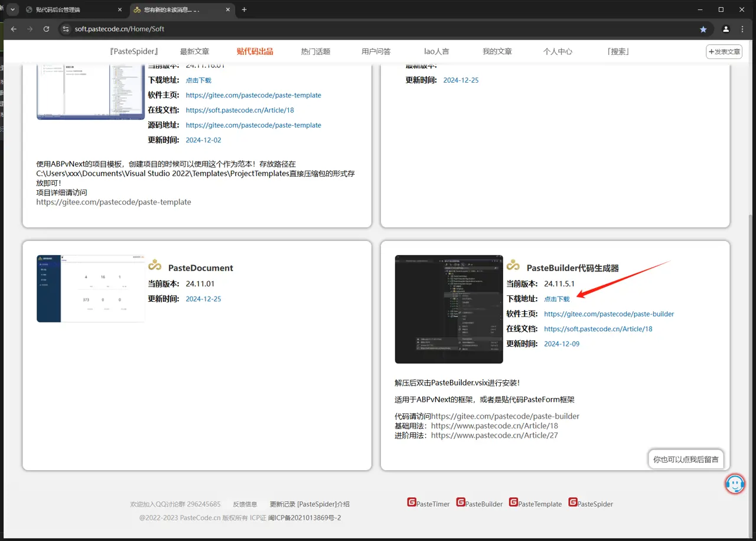Click the 2024-12-02 update date
Screen dimensions: 756x541
(x=204, y=140)
